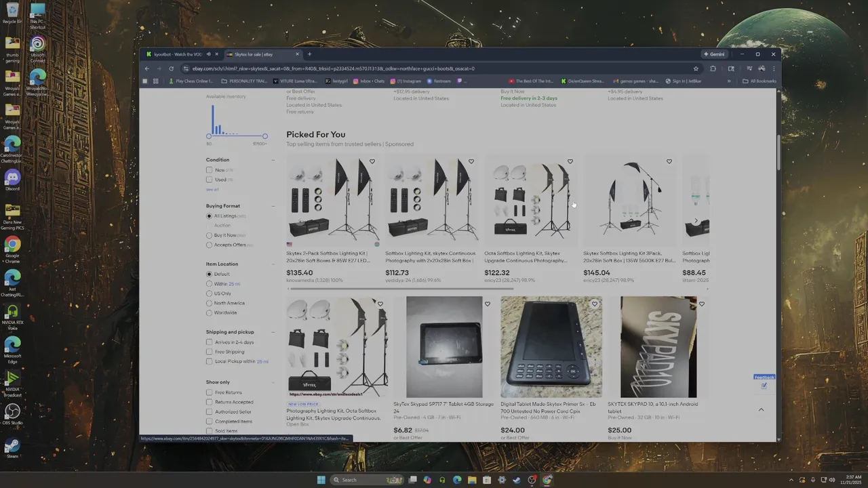Open the Play Chess Online bookmark
The image size is (868, 488).
coord(191,81)
